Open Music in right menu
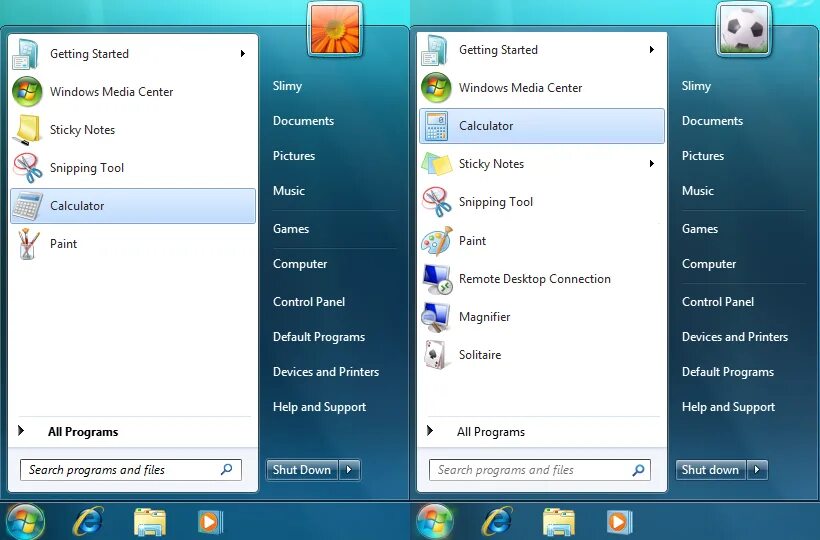820x540 pixels. 698,191
